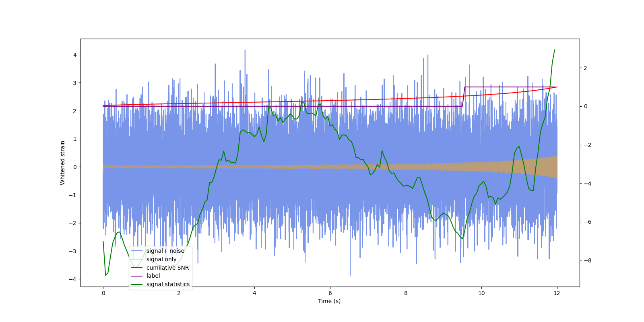
Task: Click tick label −8 on the secondary y-axis
Action: (x=587, y=260)
